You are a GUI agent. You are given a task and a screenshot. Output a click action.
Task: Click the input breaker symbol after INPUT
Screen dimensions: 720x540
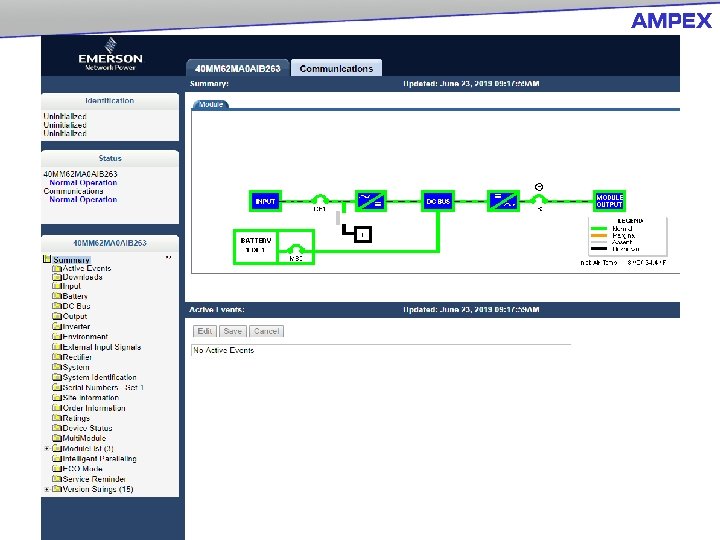click(x=320, y=201)
